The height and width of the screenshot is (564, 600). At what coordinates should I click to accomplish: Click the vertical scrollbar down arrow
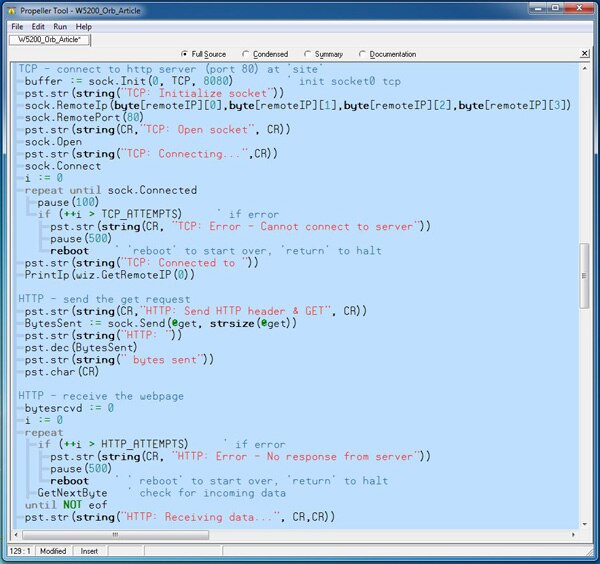584,525
